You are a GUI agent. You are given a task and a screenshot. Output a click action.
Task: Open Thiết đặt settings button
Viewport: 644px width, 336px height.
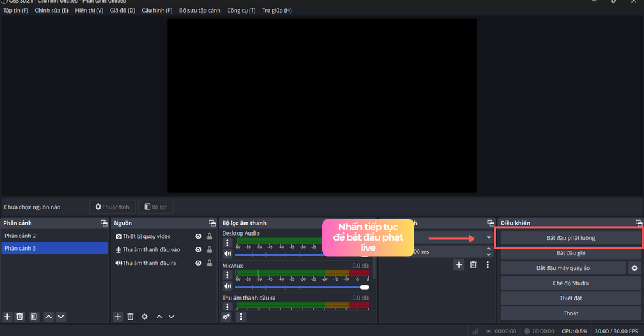click(x=570, y=298)
